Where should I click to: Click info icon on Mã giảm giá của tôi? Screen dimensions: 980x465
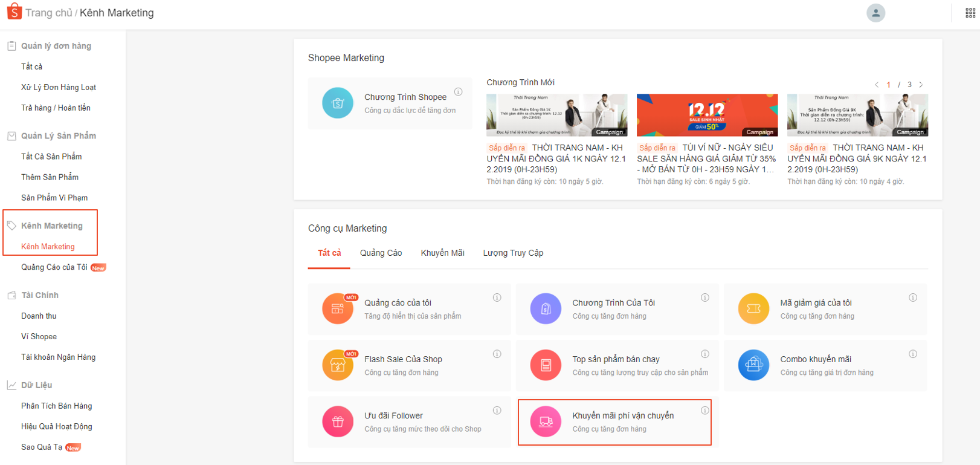pyautogui.click(x=913, y=298)
